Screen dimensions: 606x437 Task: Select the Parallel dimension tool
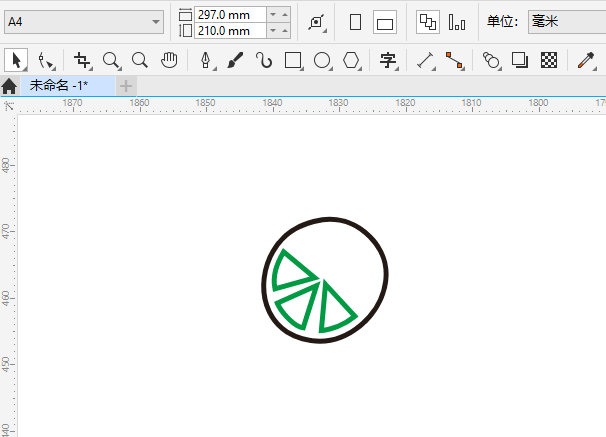click(x=425, y=61)
